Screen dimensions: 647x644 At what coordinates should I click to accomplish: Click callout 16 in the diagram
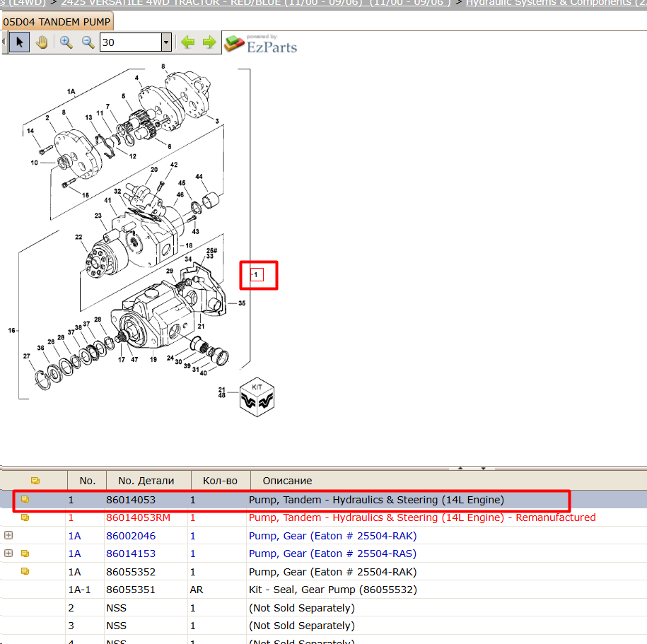(11, 330)
